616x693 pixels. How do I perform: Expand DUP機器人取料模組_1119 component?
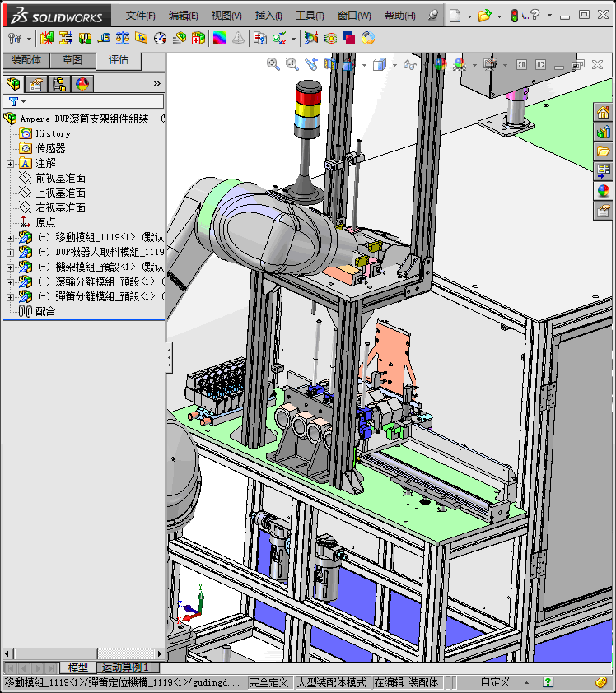pyautogui.click(x=10, y=253)
